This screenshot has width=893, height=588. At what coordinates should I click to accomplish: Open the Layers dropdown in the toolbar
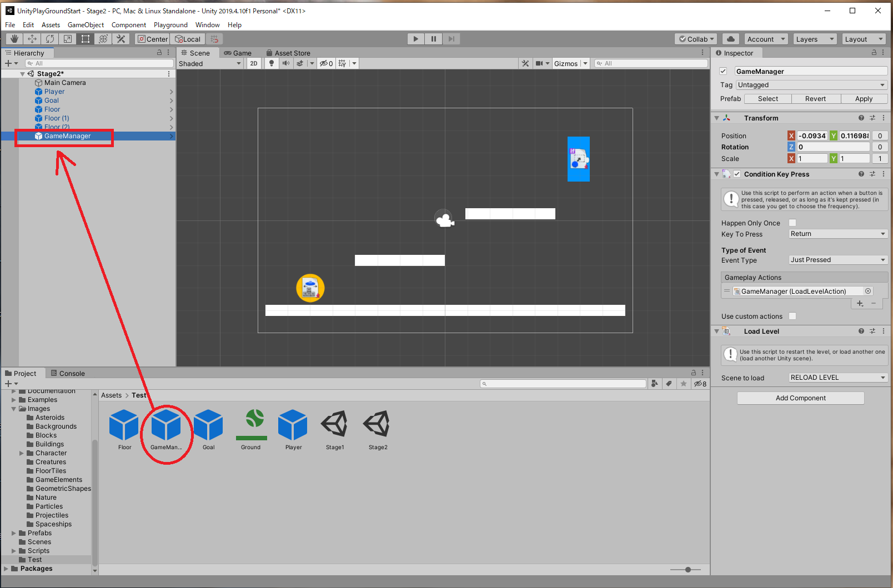(815, 39)
